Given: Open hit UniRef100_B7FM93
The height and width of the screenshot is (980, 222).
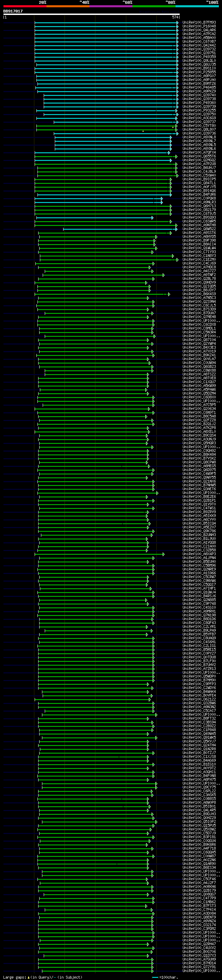Looking at the screenshot, I should [x=199, y=23].
